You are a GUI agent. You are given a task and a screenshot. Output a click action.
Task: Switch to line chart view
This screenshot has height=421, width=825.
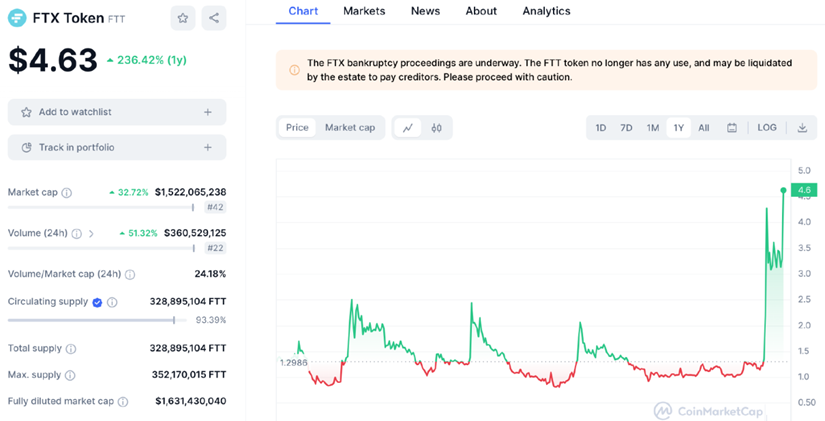click(x=408, y=127)
